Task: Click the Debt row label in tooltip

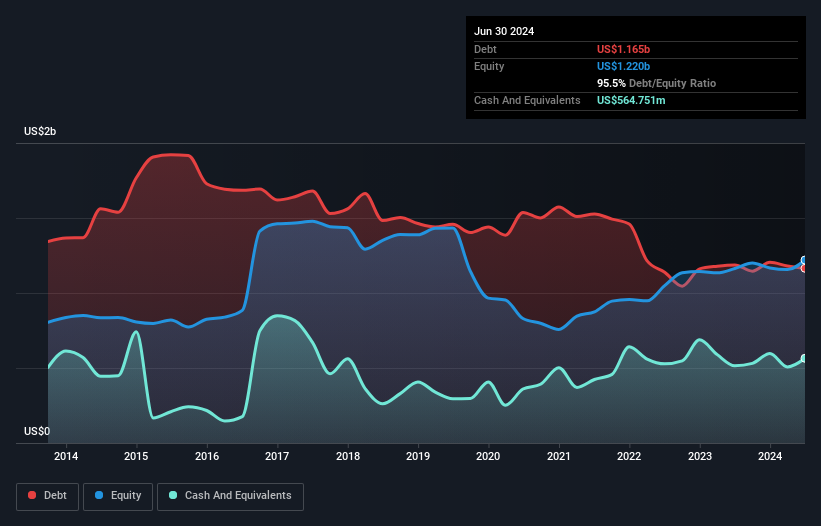Action: (x=485, y=49)
